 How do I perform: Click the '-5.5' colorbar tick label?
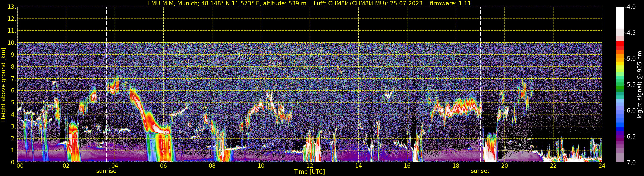[630, 85]
